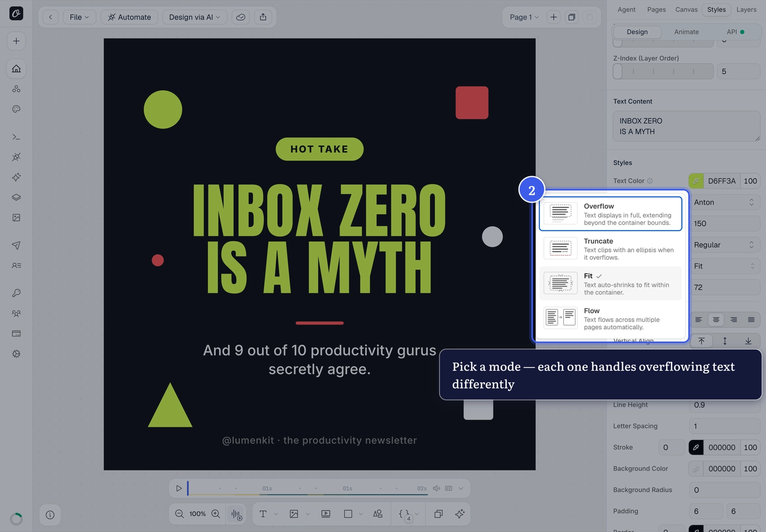Click the info icon at bottom left
Screen dimensions: 766x532
pyautogui.click(x=50, y=515)
